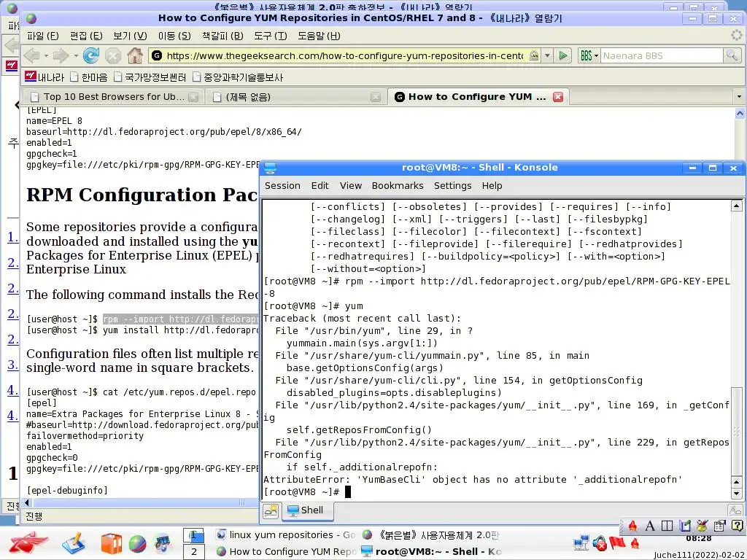
Task: Open Konsole Session menu
Action: click(x=282, y=186)
